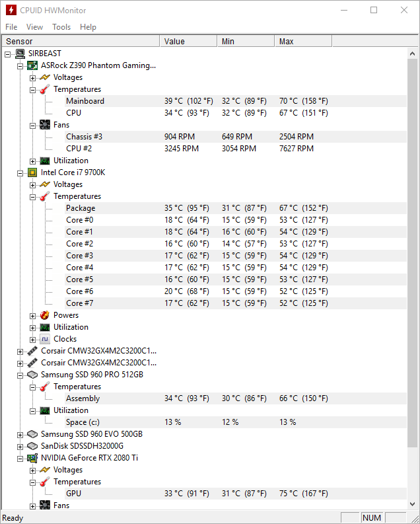Click the Ready status text
Screen dimensions: 420x524
click(13, 518)
